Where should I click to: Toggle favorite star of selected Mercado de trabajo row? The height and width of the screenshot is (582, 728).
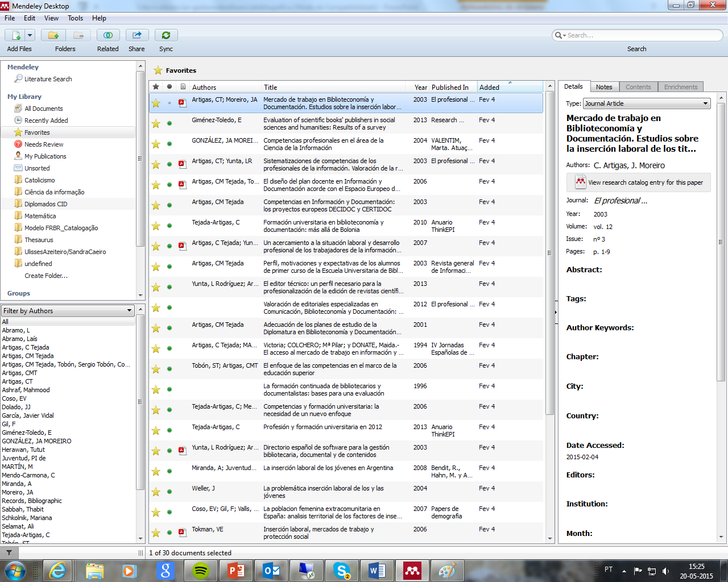pos(156,103)
